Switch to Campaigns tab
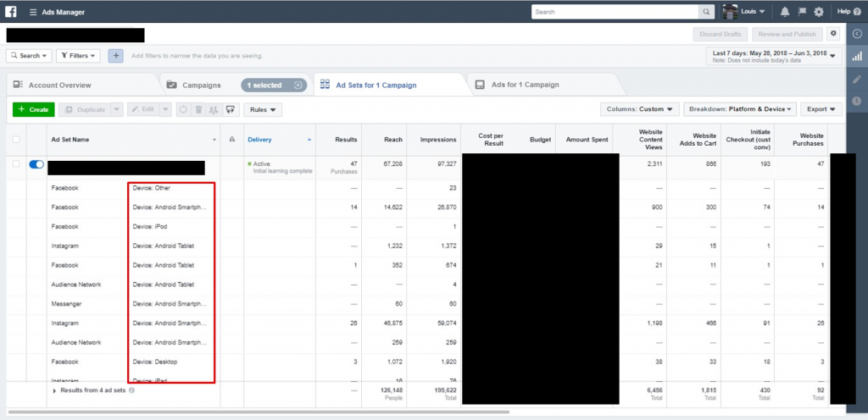The height and width of the screenshot is (420, 868). point(202,86)
